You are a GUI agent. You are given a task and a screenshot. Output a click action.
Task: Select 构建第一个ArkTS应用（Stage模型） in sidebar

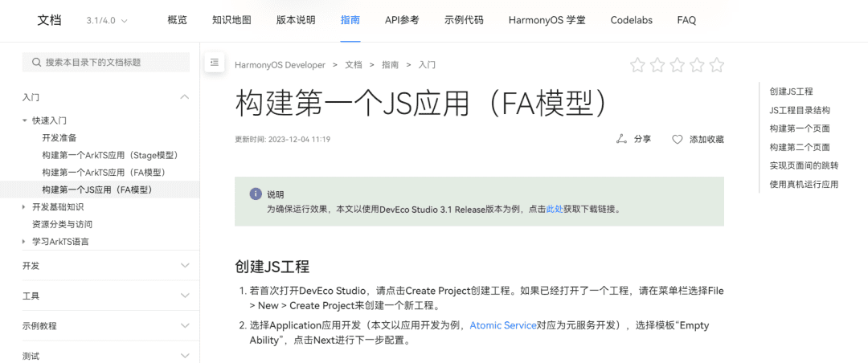coord(110,155)
